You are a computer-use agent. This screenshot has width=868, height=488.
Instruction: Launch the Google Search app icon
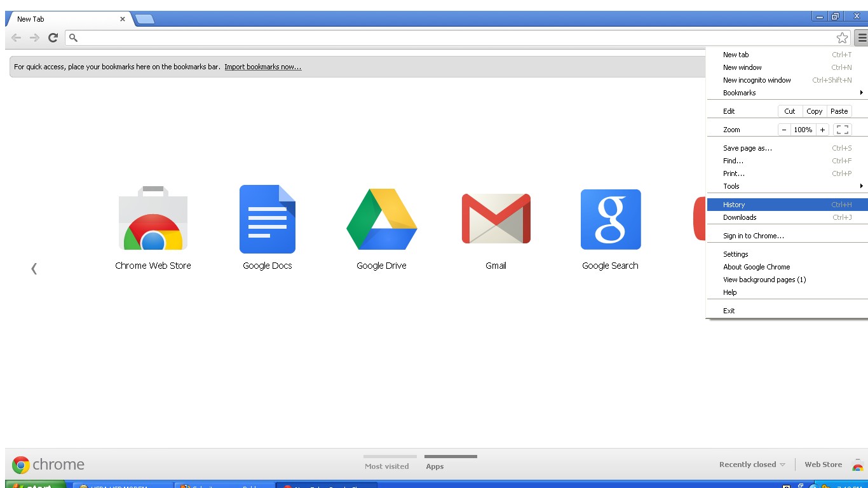point(610,219)
